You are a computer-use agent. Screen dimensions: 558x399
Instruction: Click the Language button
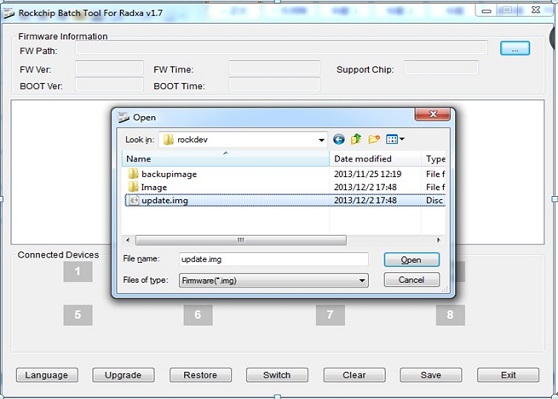(47, 375)
